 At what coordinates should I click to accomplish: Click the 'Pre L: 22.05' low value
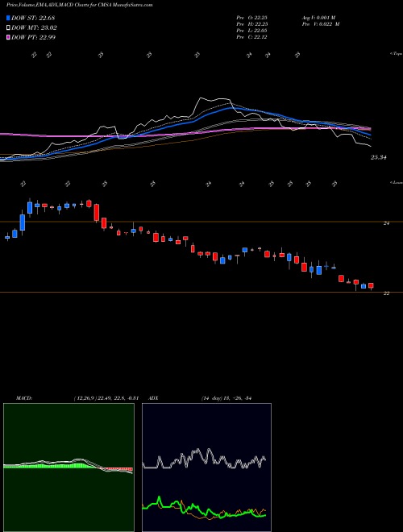click(251, 31)
